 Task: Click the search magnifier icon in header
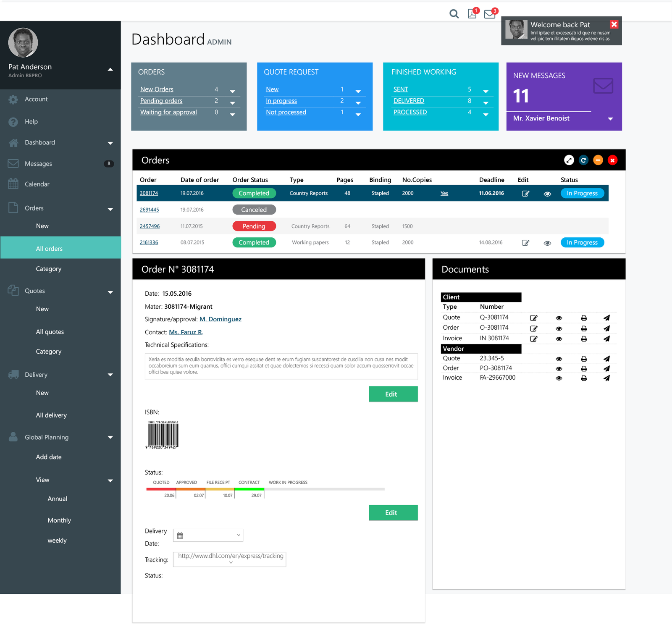(x=454, y=14)
